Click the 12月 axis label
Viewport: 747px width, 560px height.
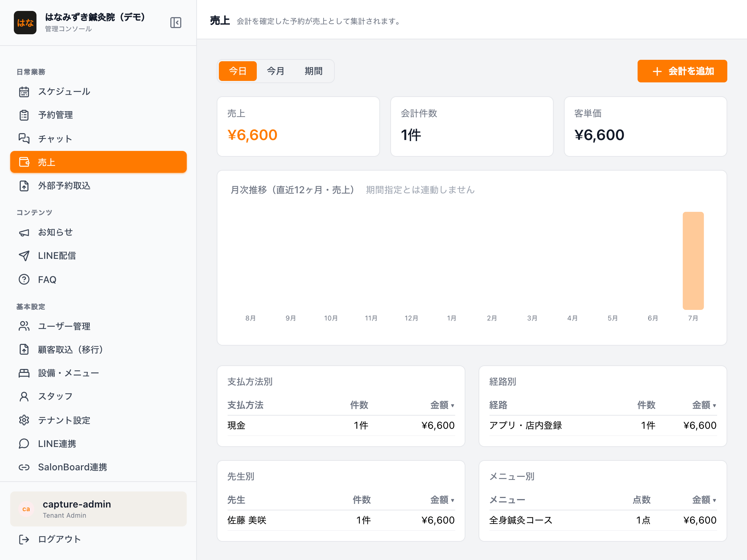click(x=411, y=318)
